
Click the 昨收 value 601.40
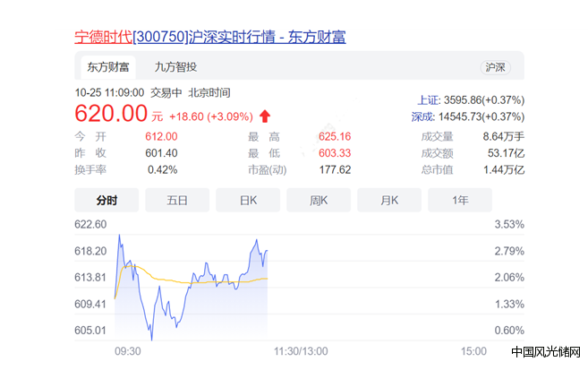161,153
